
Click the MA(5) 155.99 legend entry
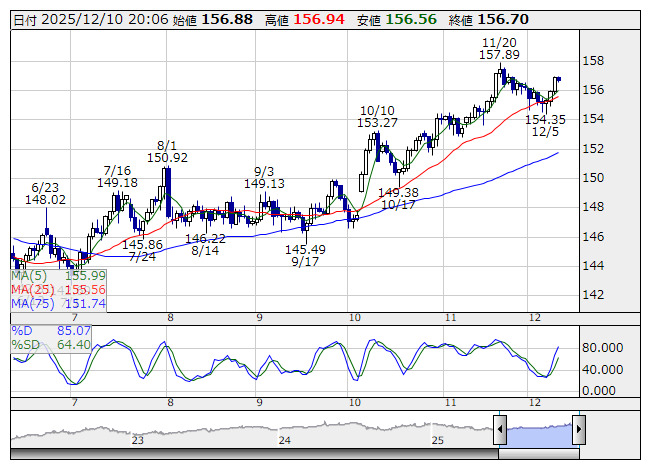pos(58,276)
